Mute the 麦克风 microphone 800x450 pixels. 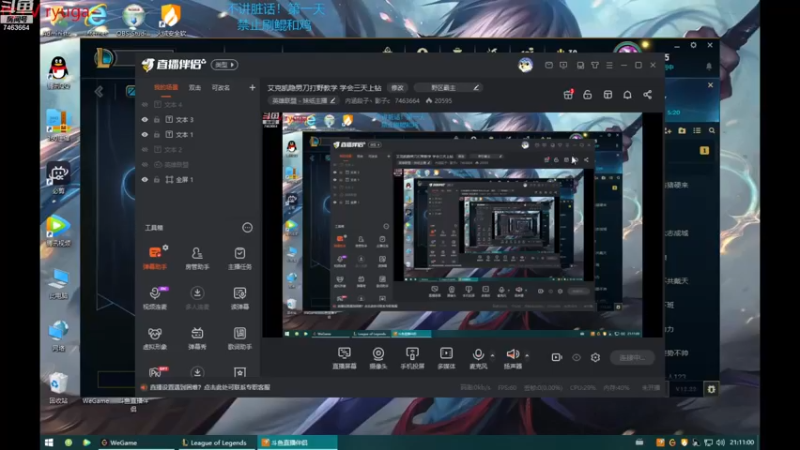[x=478, y=358]
